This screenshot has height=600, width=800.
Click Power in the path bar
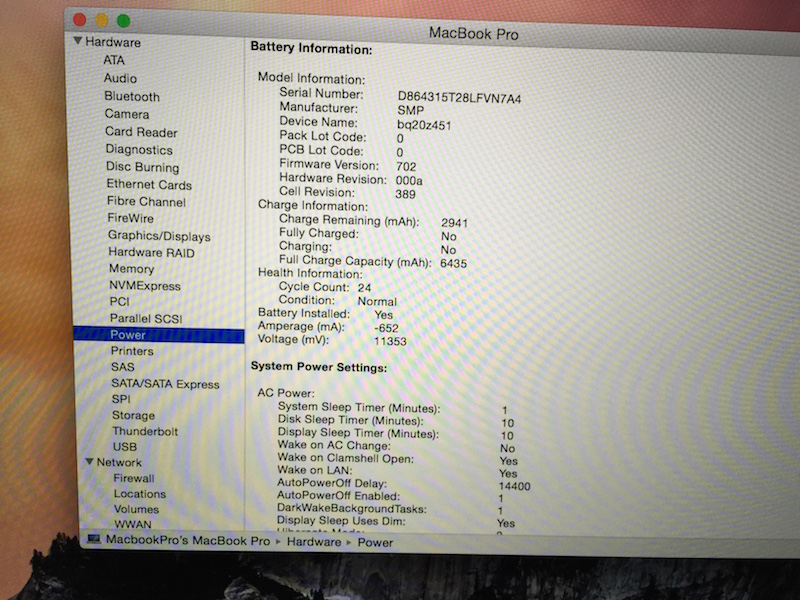click(375, 542)
